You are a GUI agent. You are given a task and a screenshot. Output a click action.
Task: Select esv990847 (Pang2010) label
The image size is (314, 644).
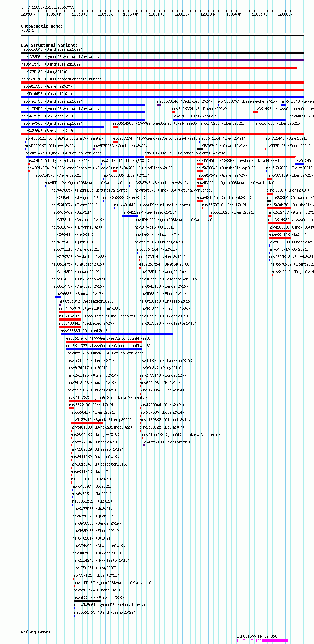pos(161,368)
